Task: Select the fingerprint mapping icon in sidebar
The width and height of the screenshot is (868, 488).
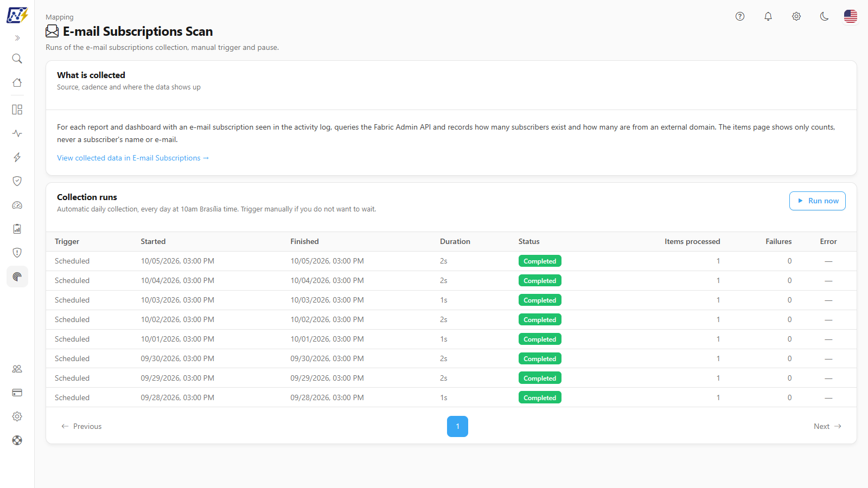Action: click(x=17, y=277)
